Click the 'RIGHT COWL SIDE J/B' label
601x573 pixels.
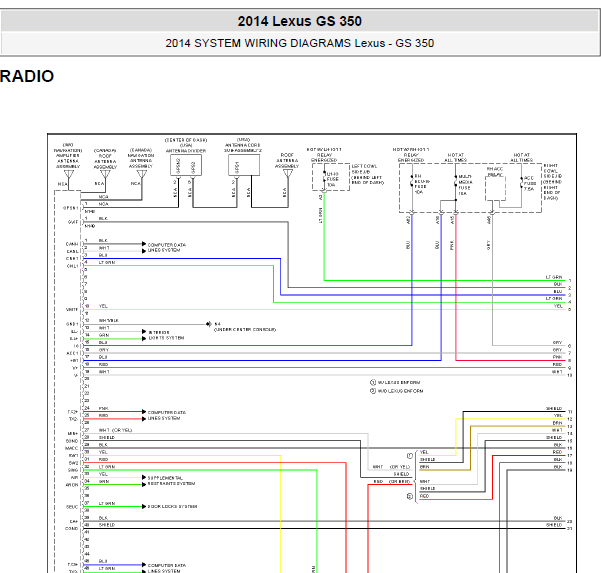click(553, 182)
